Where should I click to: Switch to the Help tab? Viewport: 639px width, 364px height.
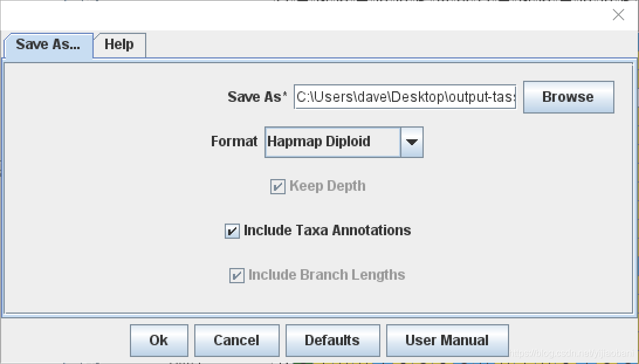click(119, 44)
